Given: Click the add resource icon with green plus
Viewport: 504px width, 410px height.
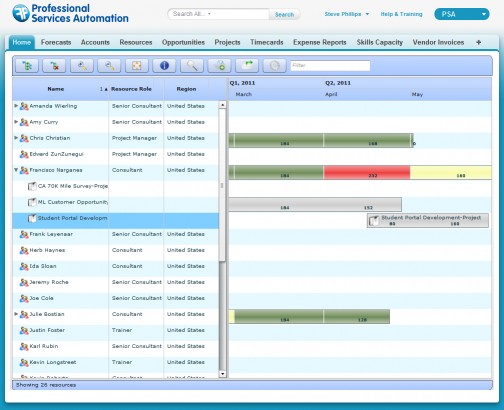Looking at the screenshot, I should coord(219,66).
